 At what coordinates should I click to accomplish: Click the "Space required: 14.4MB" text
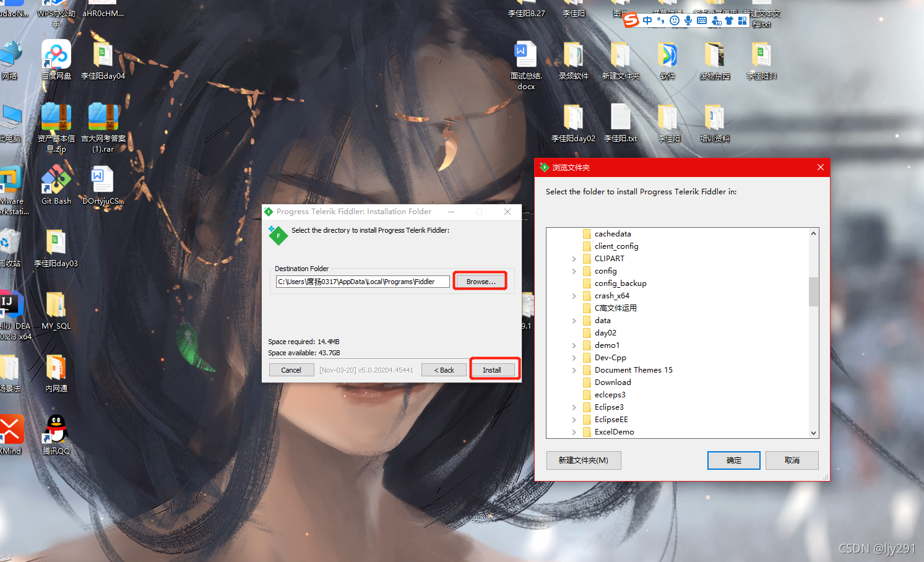[303, 342]
